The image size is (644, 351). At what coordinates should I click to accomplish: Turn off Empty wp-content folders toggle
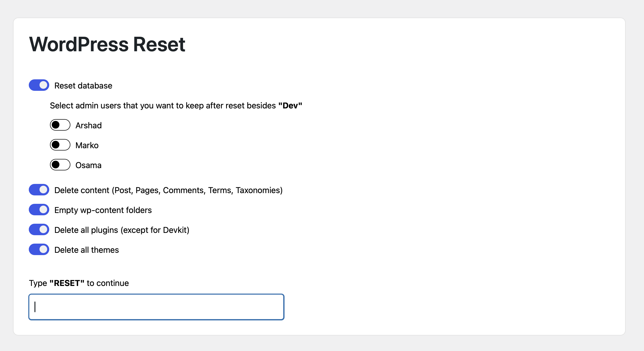point(39,210)
